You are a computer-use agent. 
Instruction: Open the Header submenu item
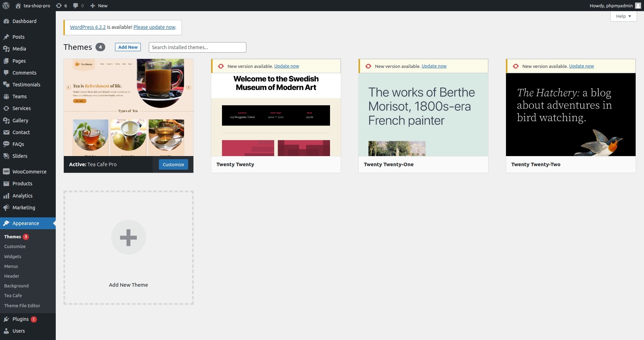click(x=12, y=276)
